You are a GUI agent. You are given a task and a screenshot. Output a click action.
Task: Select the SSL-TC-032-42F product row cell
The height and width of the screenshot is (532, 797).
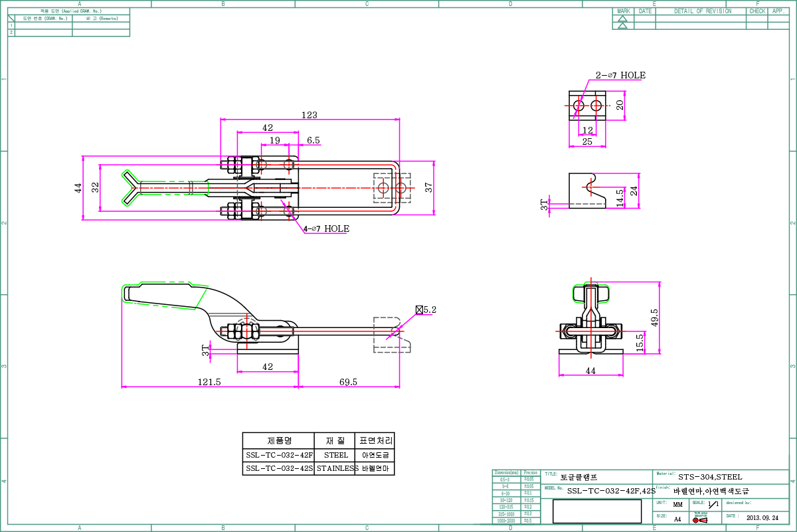click(278, 456)
